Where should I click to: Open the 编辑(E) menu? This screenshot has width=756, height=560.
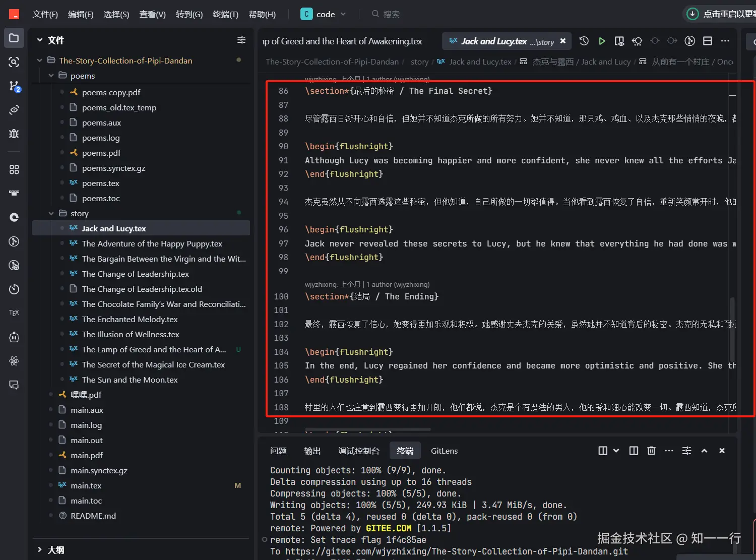pyautogui.click(x=81, y=14)
